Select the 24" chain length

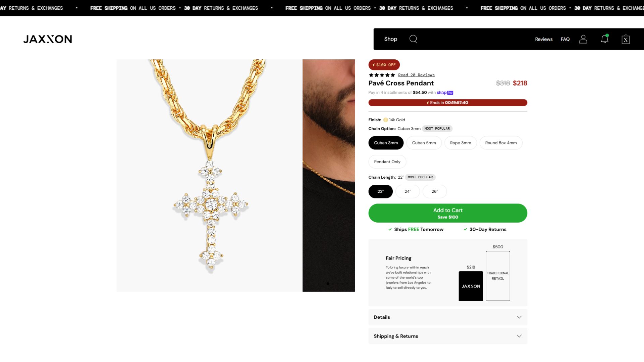pos(408,191)
